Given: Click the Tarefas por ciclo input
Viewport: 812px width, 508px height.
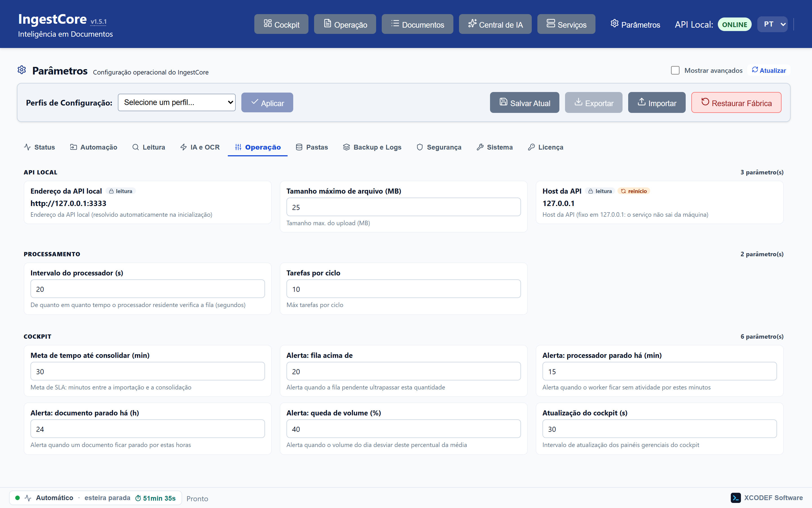Looking at the screenshot, I should pyautogui.click(x=403, y=289).
